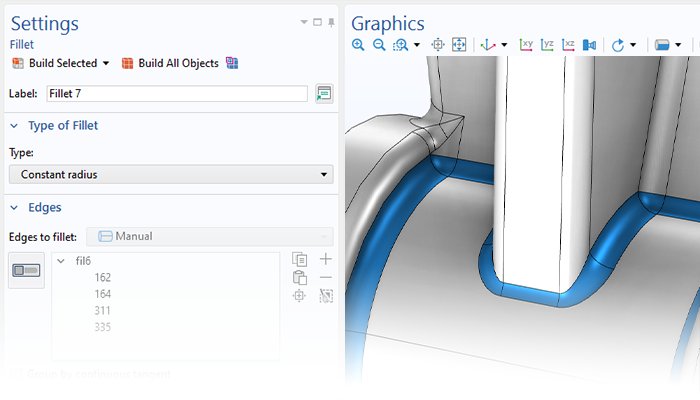Open the Build Selected dropdown arrow

click(106, 63)
